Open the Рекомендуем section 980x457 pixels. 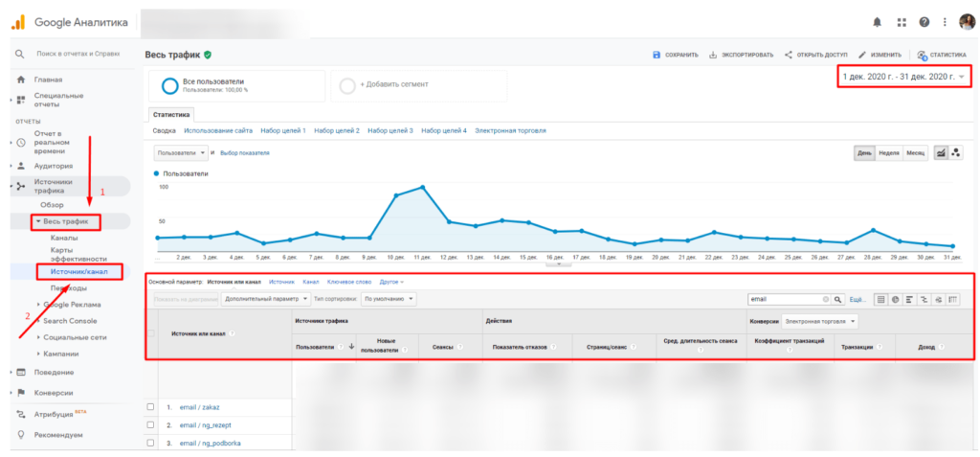tap(58, 434)
